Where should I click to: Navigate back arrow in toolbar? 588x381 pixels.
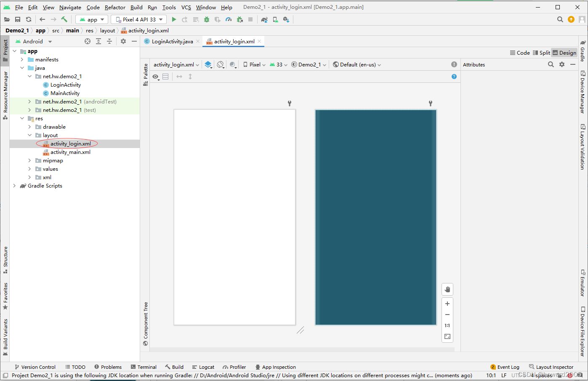(42, 19)
